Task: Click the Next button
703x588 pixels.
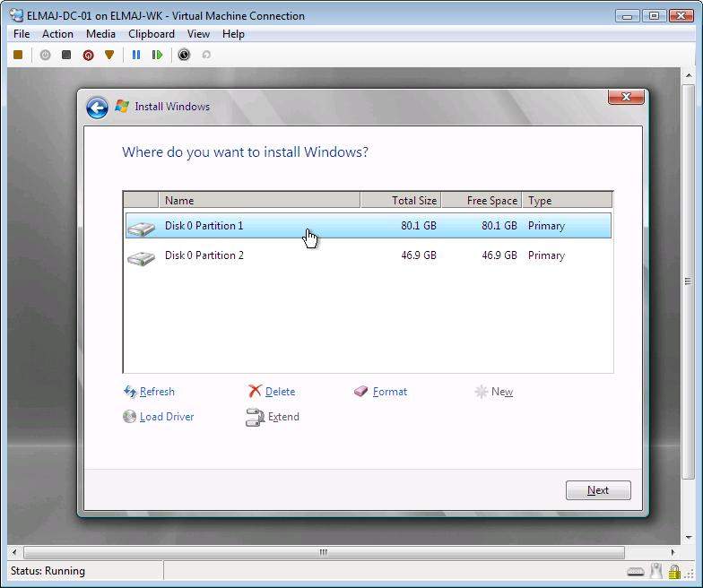Action: [x=598, y=490]
